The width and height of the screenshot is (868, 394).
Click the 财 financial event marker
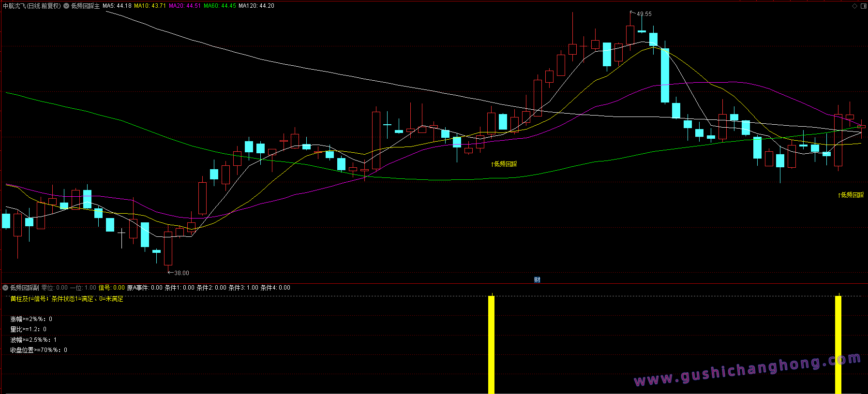click(x=537, y=280)
